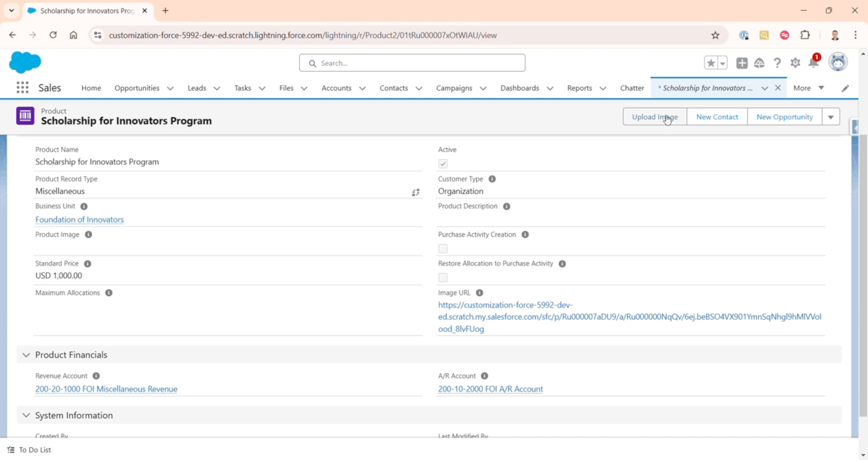Open the Notifications bell
The image size is (868, 460).
(813, 63)
